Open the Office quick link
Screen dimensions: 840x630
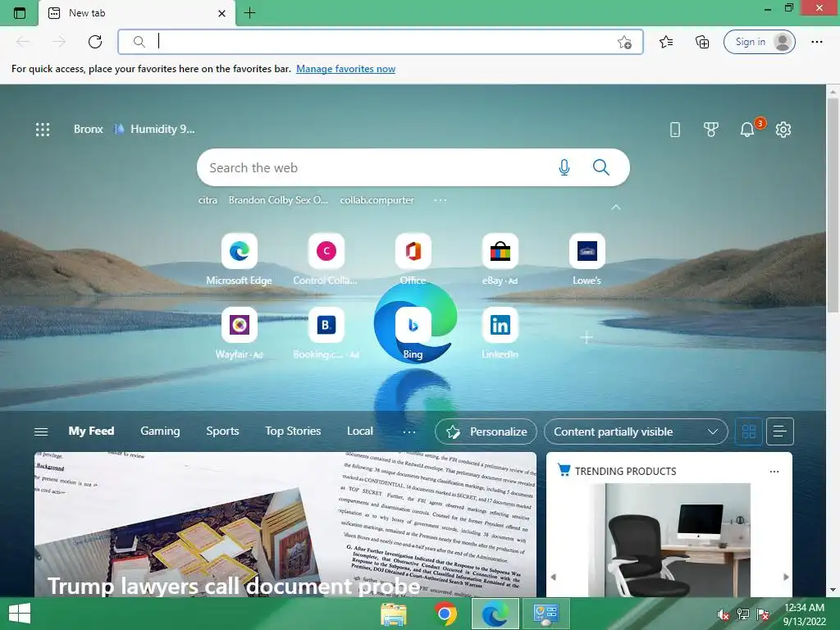(413, 258)
